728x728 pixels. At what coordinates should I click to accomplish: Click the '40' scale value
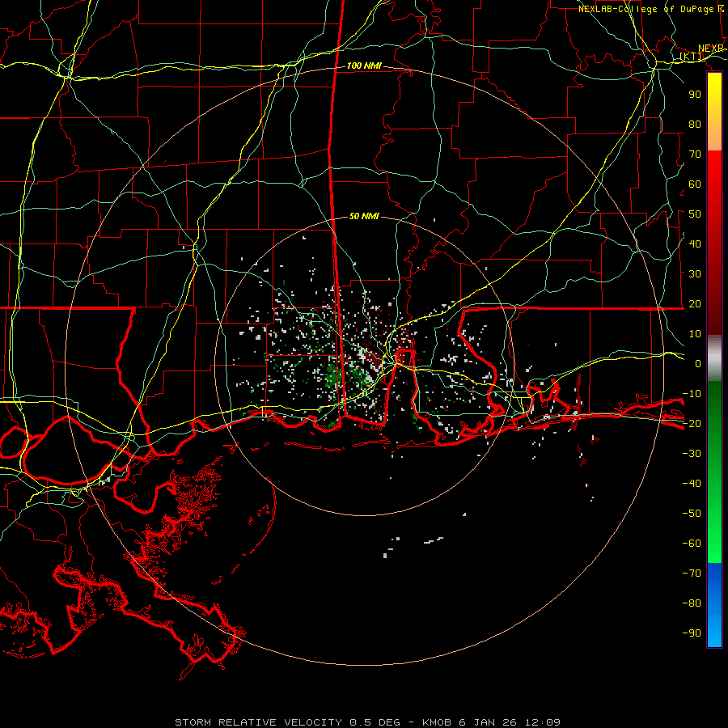click(695, 244)
